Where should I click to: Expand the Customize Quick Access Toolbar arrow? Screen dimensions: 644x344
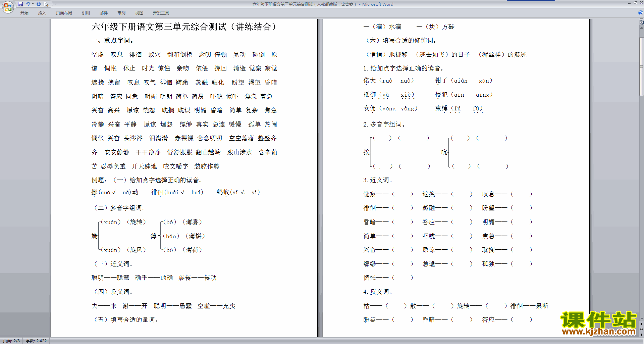point(56,4)
